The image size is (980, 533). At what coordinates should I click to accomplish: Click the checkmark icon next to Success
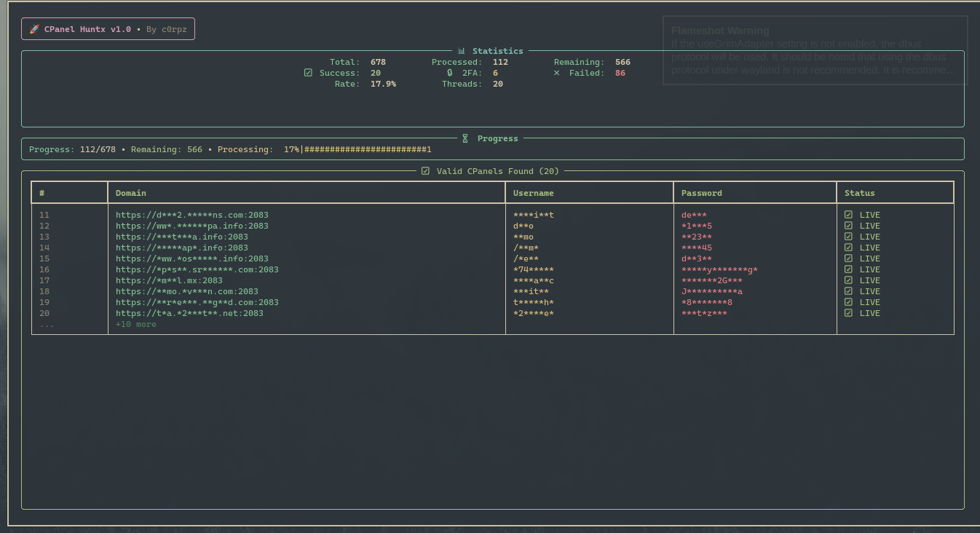point(308,73)
